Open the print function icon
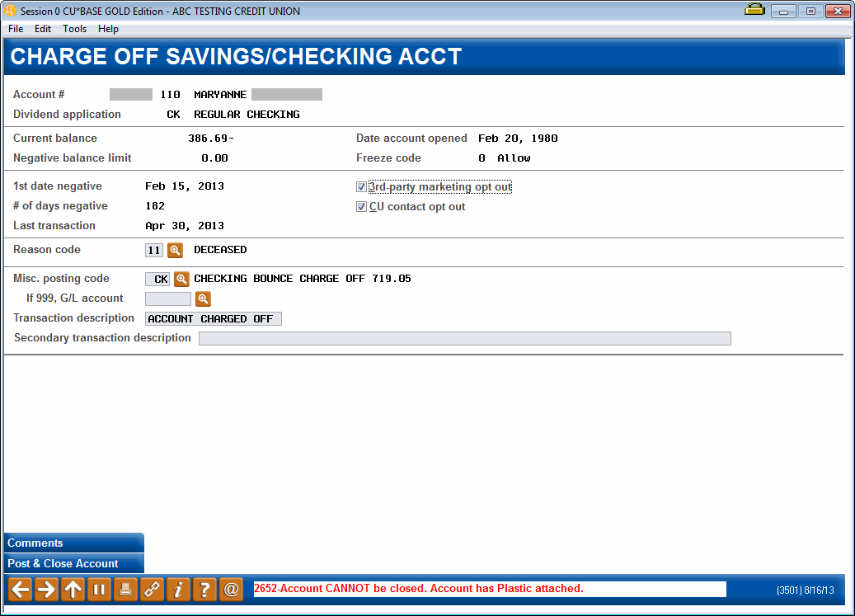 (125, 589)
